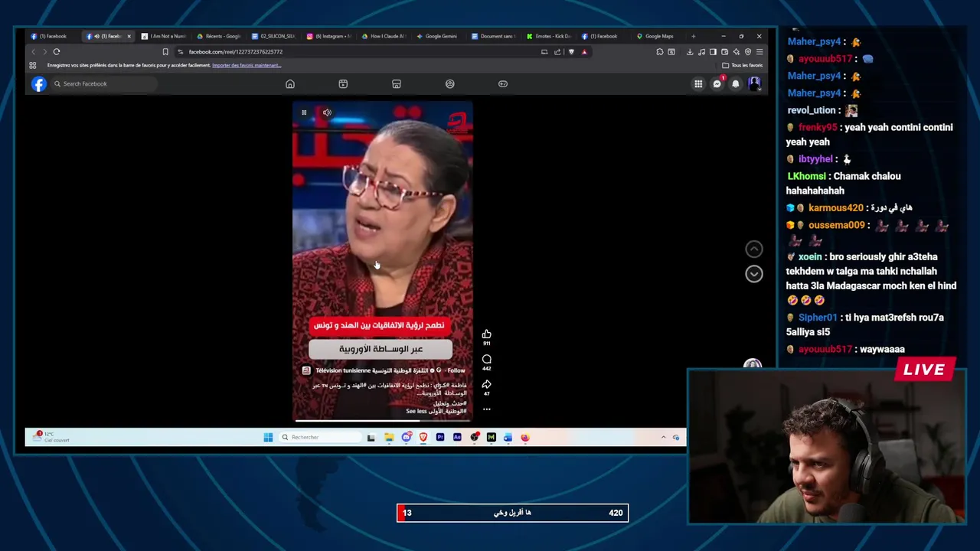Open Brave browser taskbar icon
The image size is (980, 551).
point(423,438)
